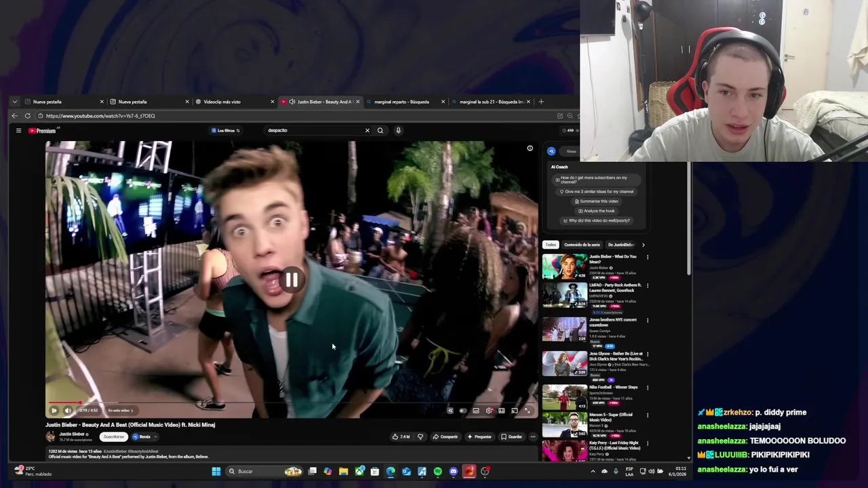Open options menu for 'What Do You Mean?'
Viewport: 868px width, 488px height.
[x=647, y=258]
